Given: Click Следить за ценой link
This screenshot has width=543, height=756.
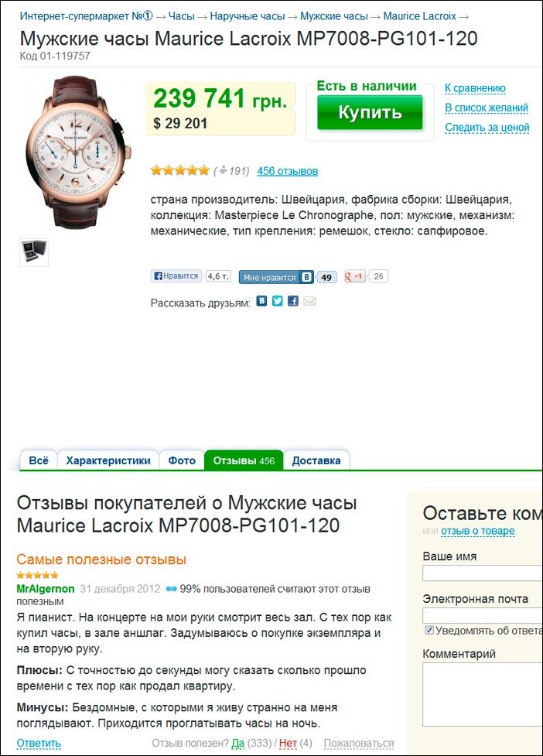Looking at the screenshot, I should click(x=487, y=127).
